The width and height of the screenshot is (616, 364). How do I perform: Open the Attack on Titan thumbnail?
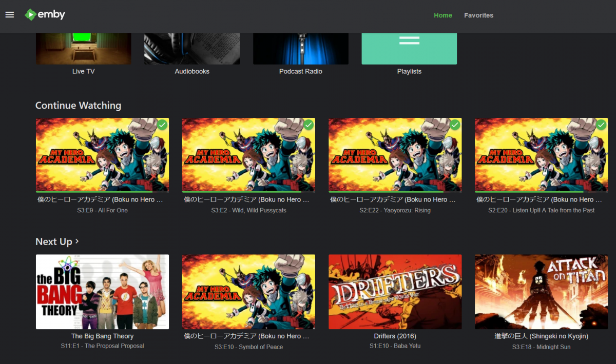click(541, 292)
